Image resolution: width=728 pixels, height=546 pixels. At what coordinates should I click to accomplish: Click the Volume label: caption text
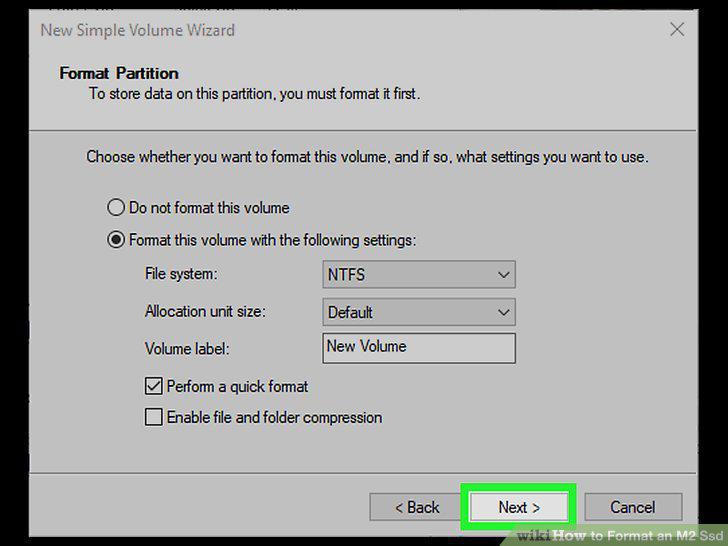187,349
